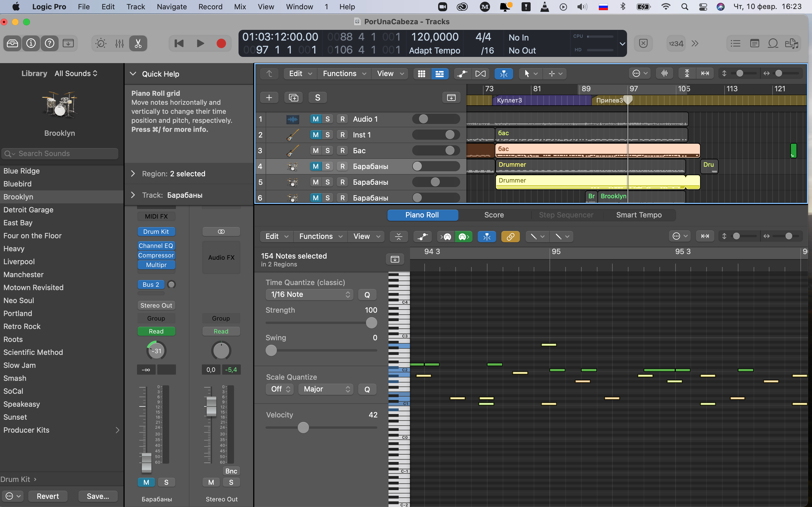Click the Go to Beginning button
Image resolution: width=812 pixels, height=507 pixels.
pos(179,43)
